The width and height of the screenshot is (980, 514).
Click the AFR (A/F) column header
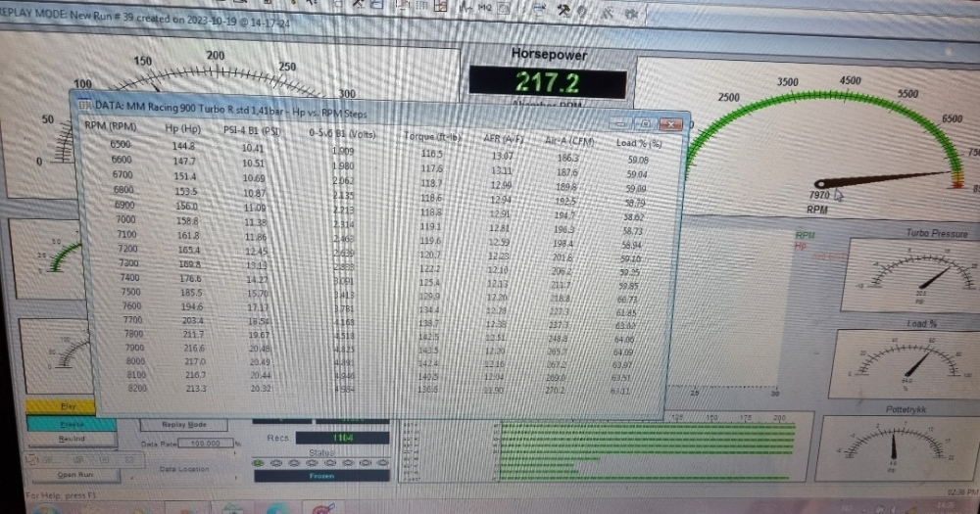coord(503,139)
